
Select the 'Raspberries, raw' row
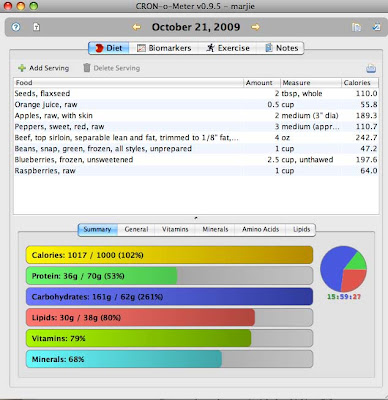tap(196, 171)
